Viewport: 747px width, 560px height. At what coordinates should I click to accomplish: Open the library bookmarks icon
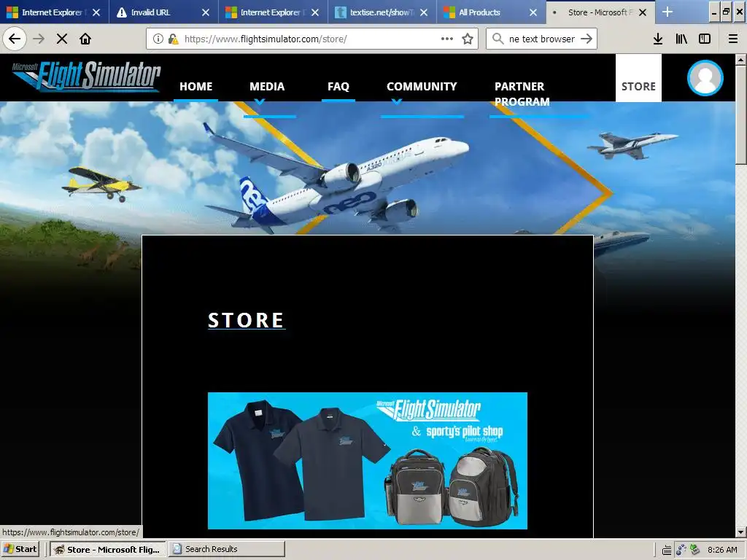click(681, 39)
